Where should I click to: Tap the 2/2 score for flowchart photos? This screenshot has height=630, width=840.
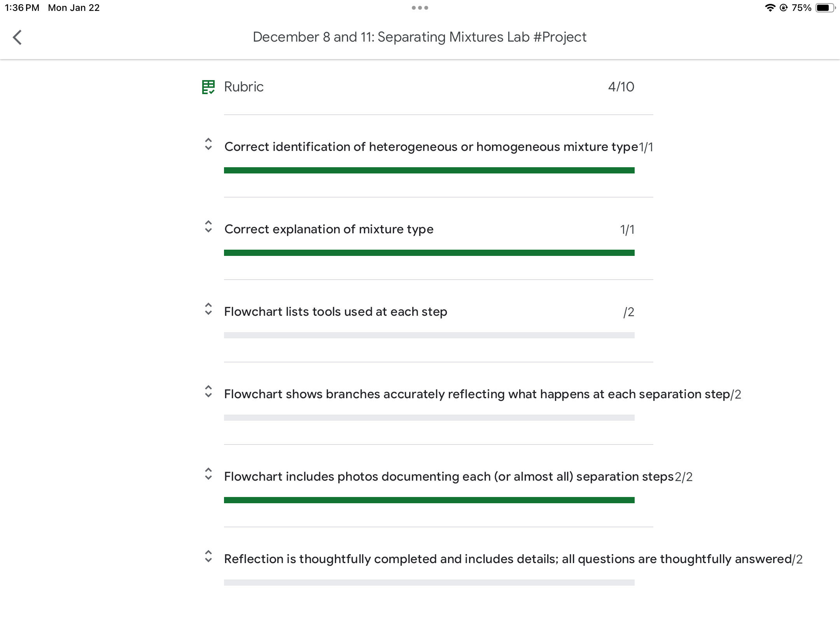(x=684, y=477)
